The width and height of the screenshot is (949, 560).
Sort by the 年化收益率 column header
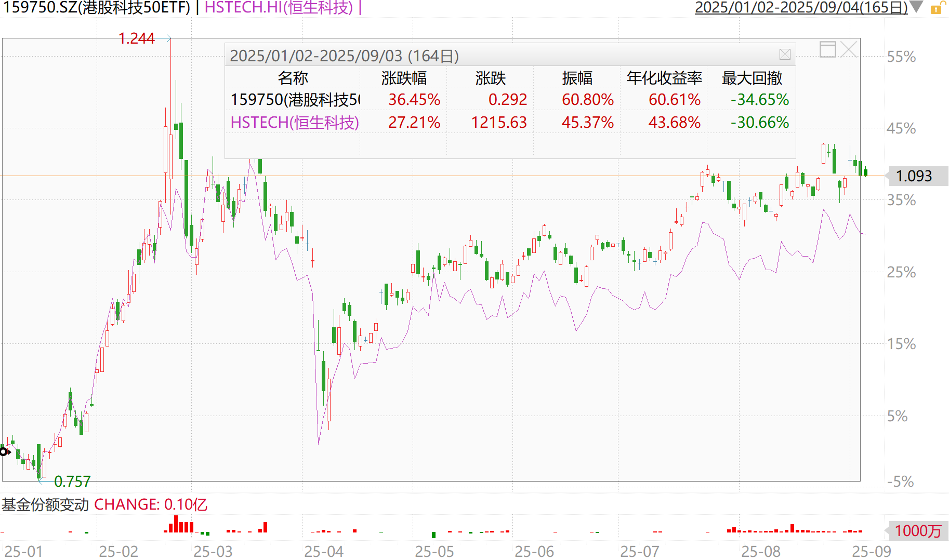tap(664, 78)
